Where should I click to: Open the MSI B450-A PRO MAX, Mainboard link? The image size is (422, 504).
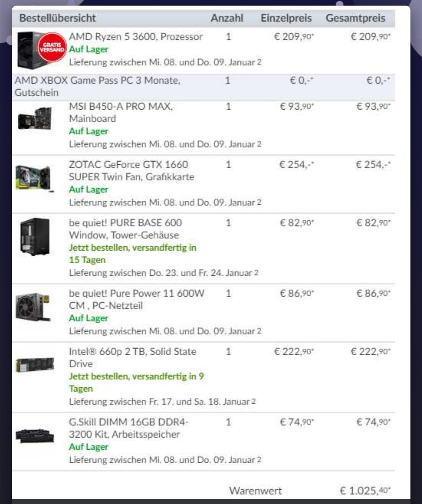click(121, 112)
